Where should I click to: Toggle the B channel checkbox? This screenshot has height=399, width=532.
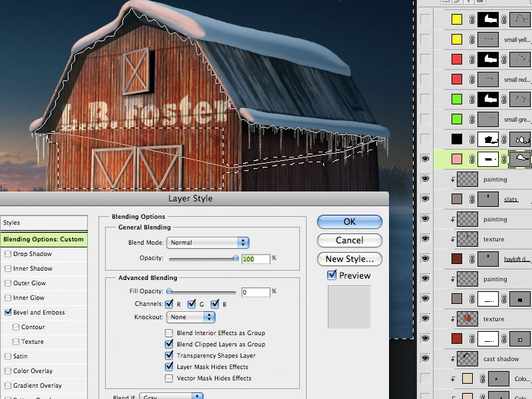click(215, 304)
